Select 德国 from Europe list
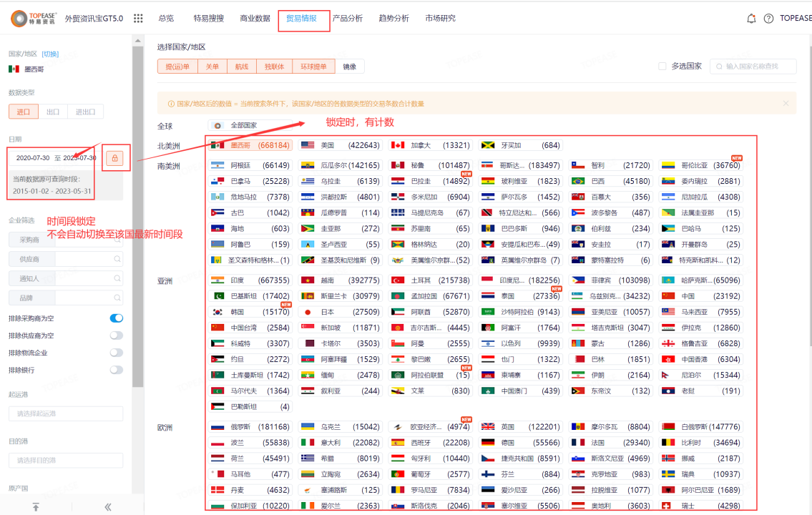Screen dimensions: 812x515 520,443
